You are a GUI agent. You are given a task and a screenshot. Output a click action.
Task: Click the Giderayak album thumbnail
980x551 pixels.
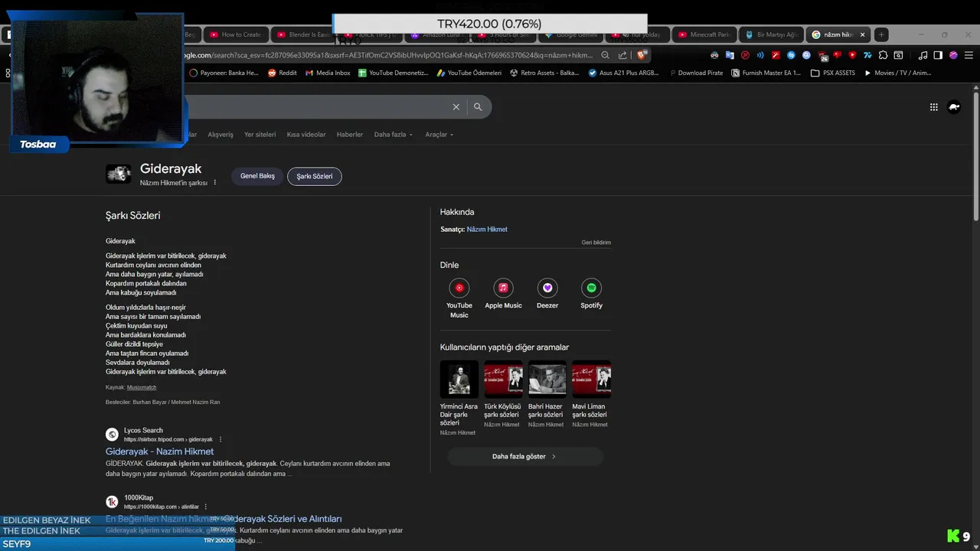119,174
